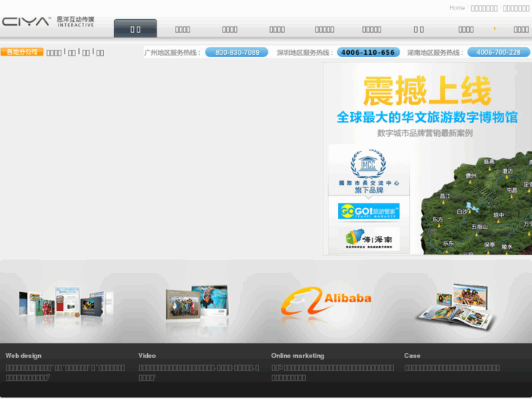The width and height of the screenshot is (532, 399).
Task: Open the Home link at top
Action: 457,8
